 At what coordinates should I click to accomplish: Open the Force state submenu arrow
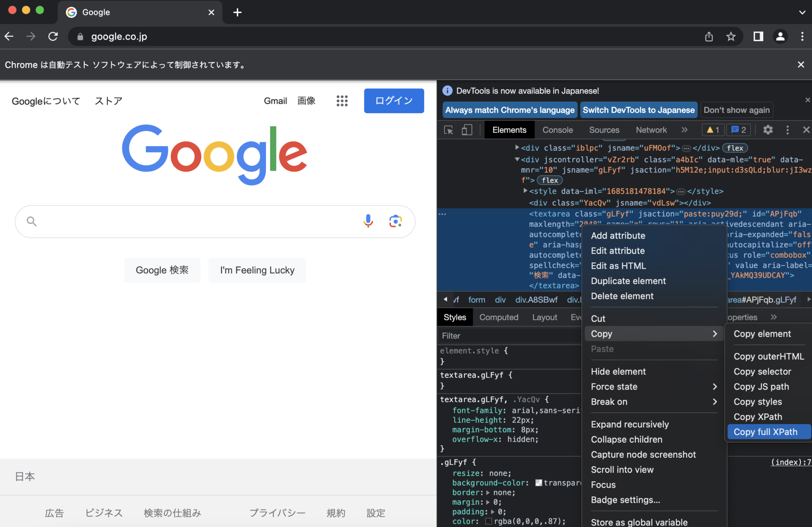click(715, 386)
